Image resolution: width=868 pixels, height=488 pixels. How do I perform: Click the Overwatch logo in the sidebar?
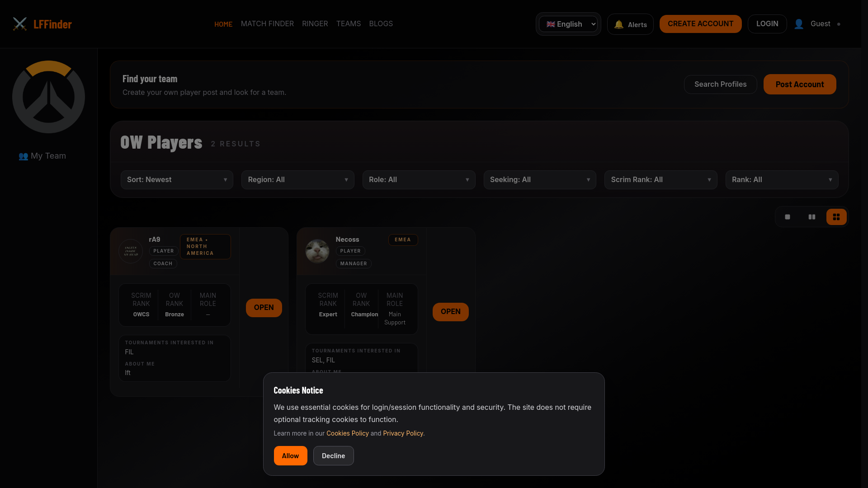(x=49, y=97)
